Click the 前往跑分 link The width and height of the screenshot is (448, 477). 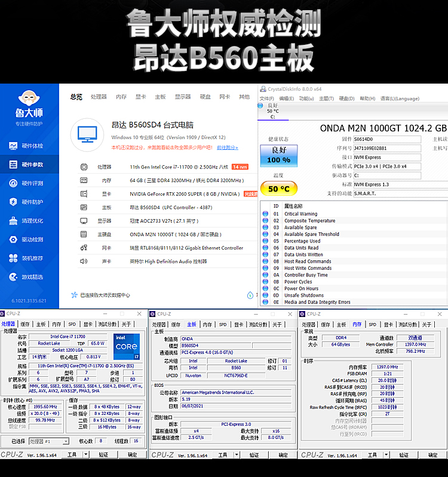point(228,147)
